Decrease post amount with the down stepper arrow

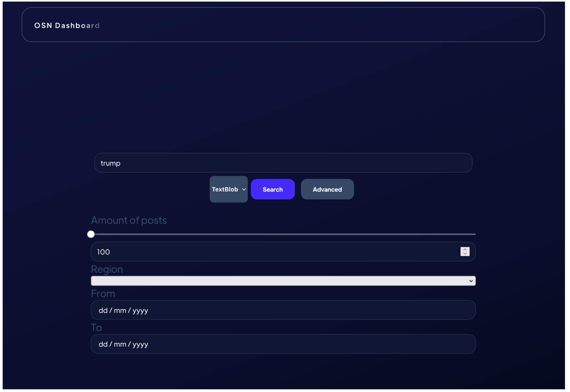(465, 254)
